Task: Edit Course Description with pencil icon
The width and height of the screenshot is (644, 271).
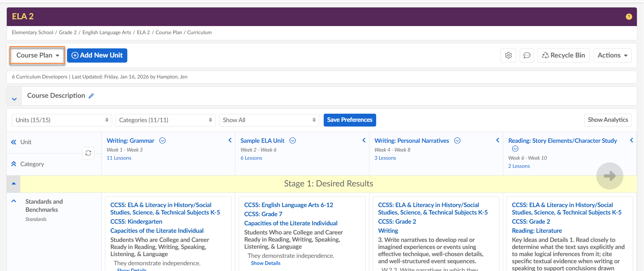Action: tap(91, 96)
